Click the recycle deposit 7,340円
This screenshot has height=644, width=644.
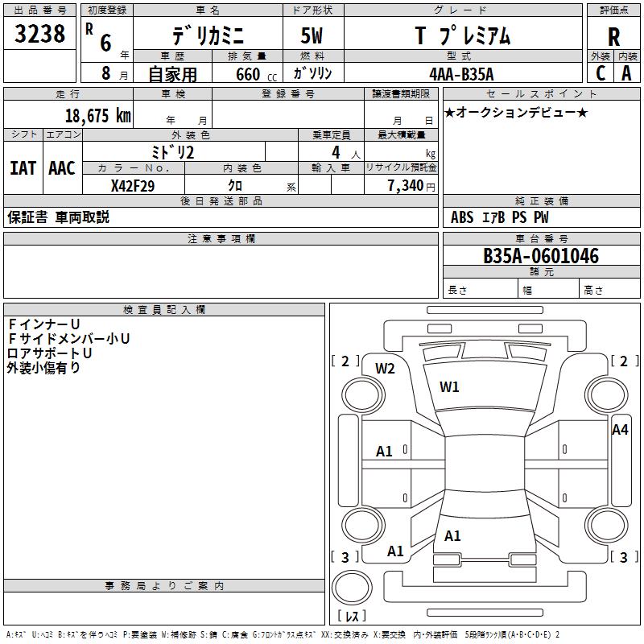click(x=411, y=186)
